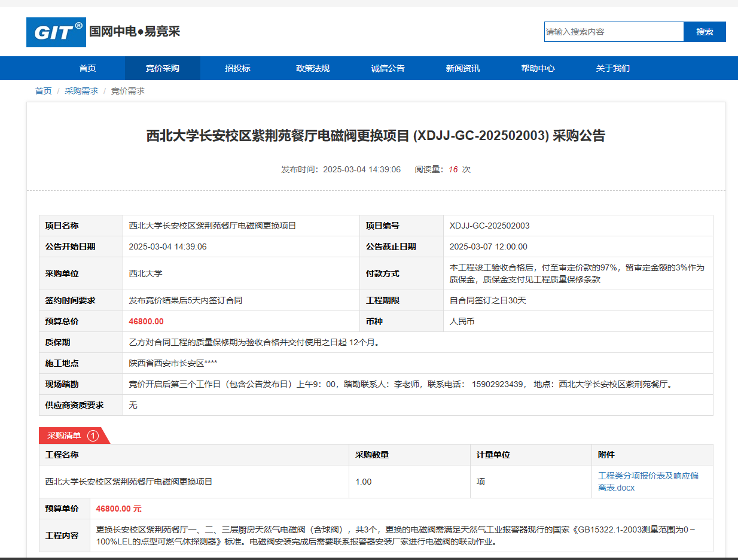738x560 pixels.
Task: Click the announcement title heading
Action: [376, 136]
